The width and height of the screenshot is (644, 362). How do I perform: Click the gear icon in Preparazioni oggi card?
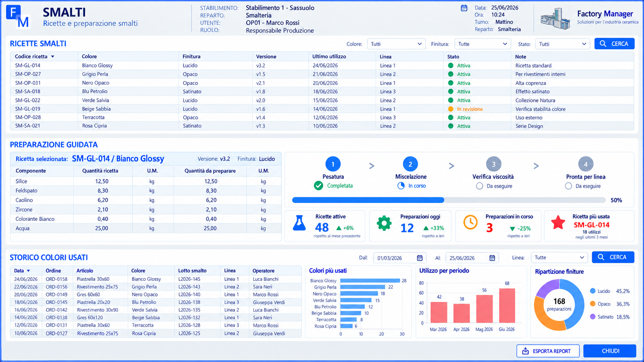point(384,223)
